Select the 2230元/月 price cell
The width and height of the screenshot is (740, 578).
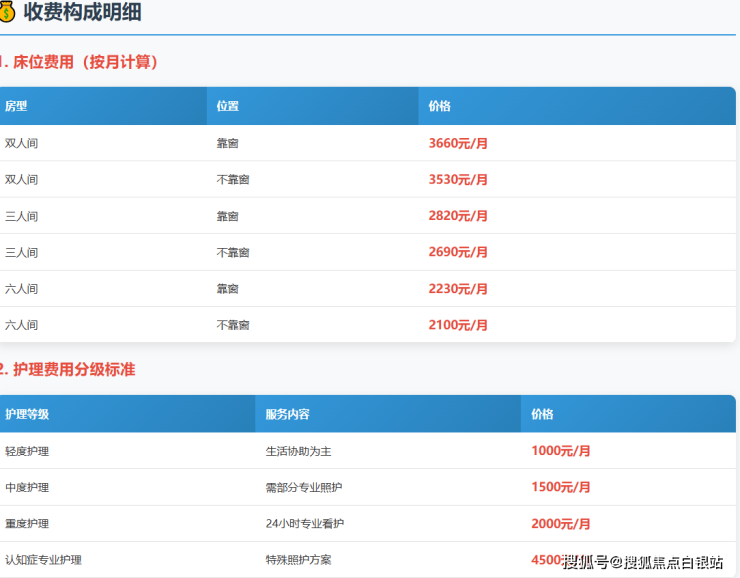tap(458, 289)
